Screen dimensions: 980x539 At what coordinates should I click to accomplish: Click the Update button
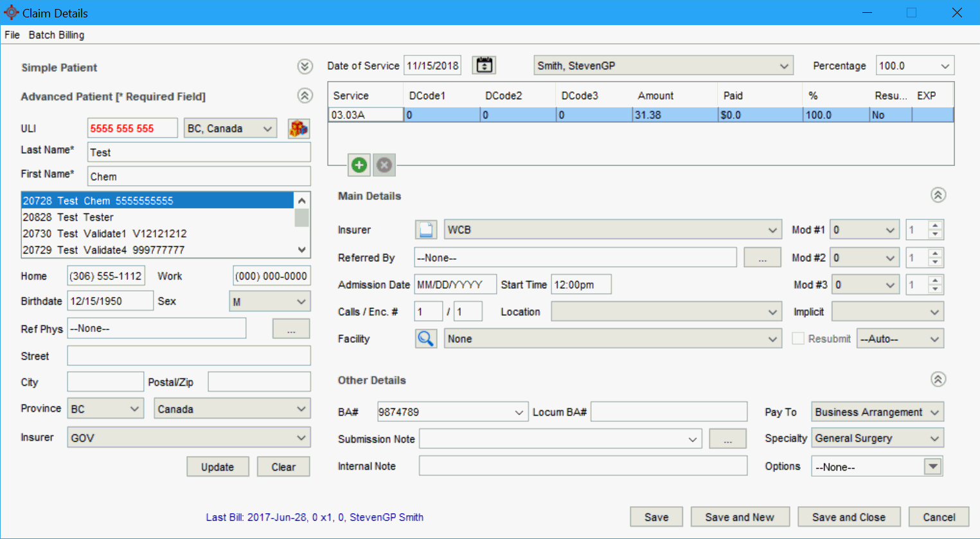(x=217, y=467)
